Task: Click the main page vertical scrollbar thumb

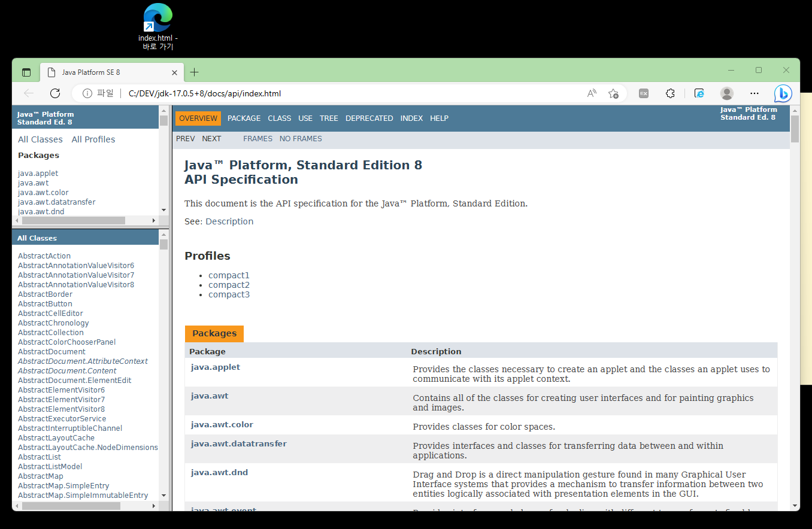Action: [795, 129]
